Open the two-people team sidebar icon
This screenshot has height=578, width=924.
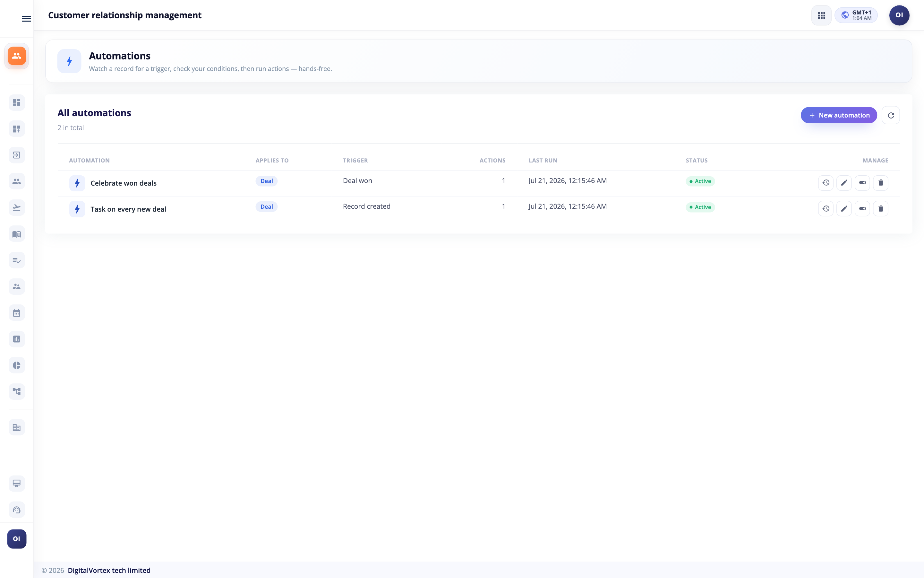pyautogui.click(x=17, y=286)
